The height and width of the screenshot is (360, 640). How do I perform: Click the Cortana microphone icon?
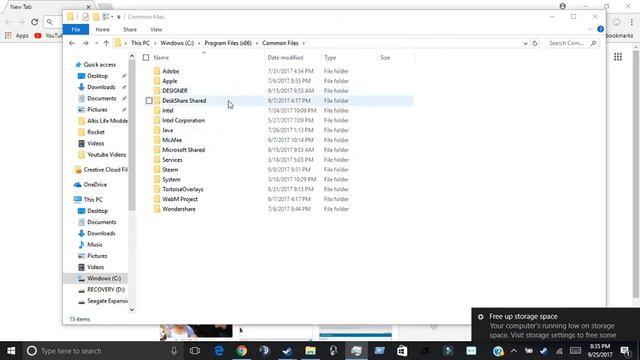174,351
